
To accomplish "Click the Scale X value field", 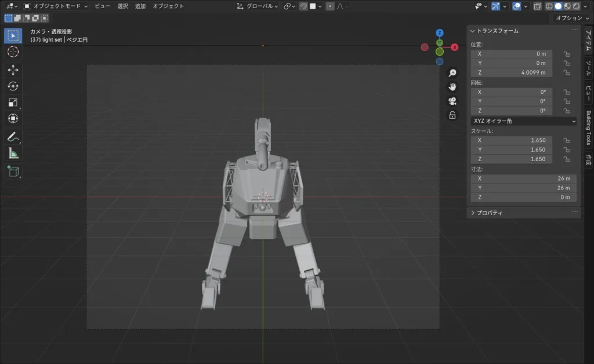I will (x=511, y=140).
